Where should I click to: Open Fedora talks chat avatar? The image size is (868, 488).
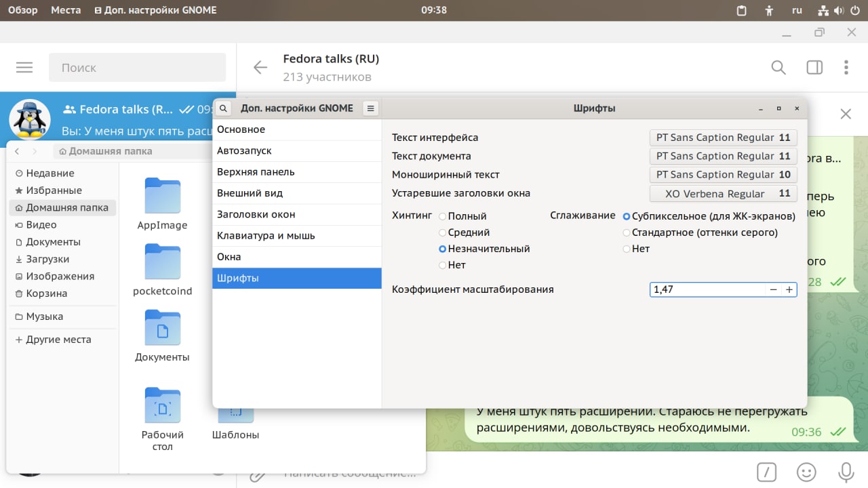pyautogui.click(x=29, y=120)
